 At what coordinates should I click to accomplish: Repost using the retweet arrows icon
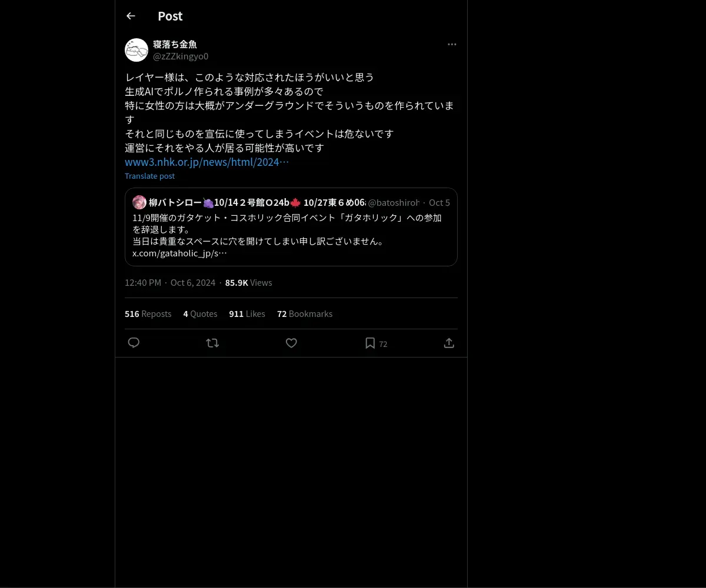pos(212,343)
